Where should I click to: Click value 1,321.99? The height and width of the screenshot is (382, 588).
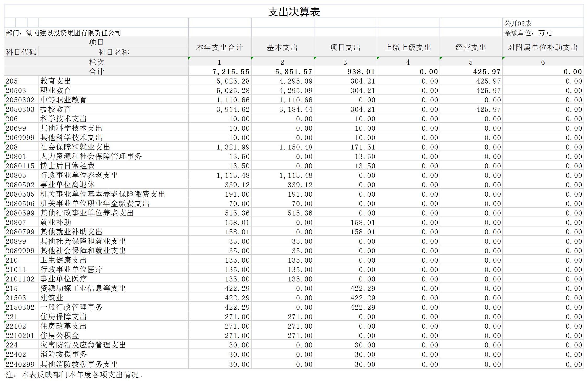[x=220, y=147]
